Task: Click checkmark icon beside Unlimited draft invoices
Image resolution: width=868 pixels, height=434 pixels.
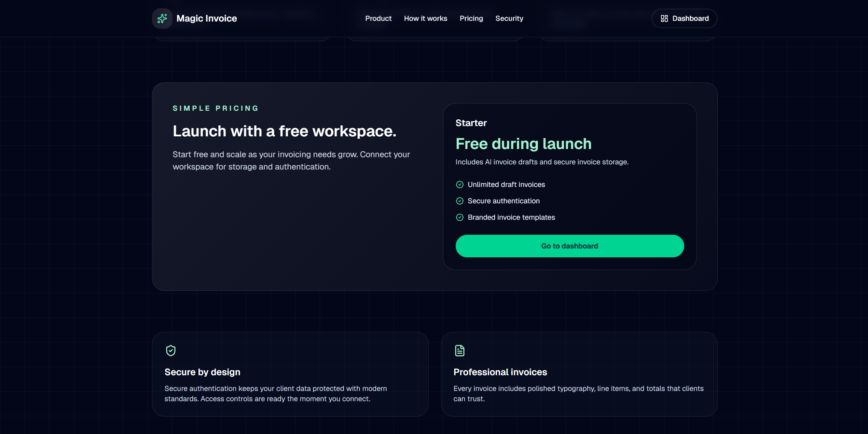Action: [x=459, y=185]
